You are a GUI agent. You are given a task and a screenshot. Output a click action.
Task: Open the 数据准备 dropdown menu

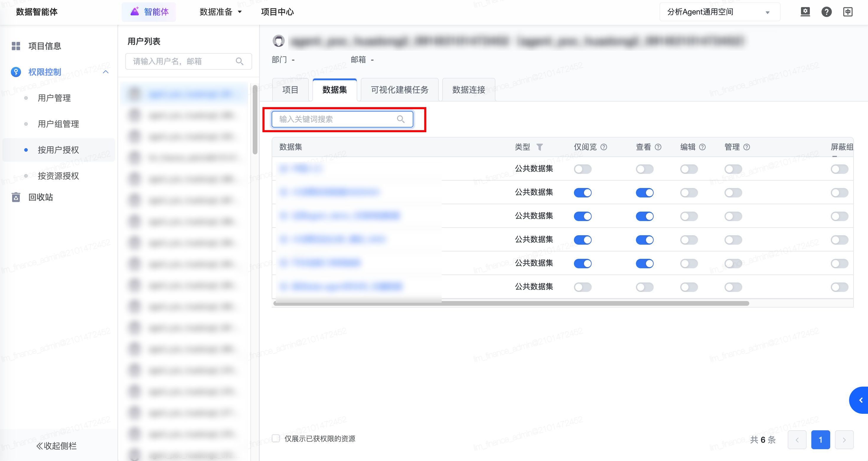tap(221, 12)
